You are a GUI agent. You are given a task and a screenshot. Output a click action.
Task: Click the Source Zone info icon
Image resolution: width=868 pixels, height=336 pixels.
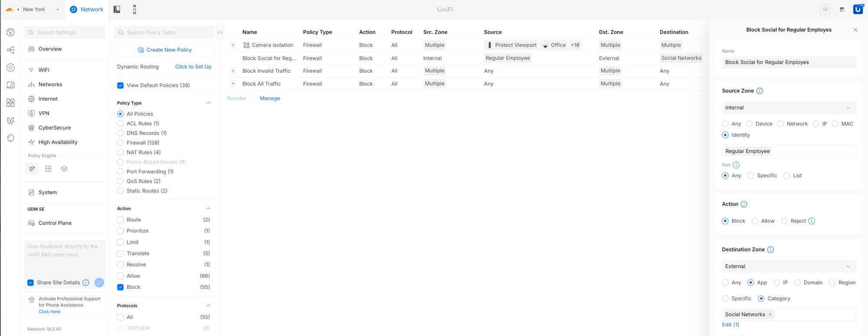(759, 91)
